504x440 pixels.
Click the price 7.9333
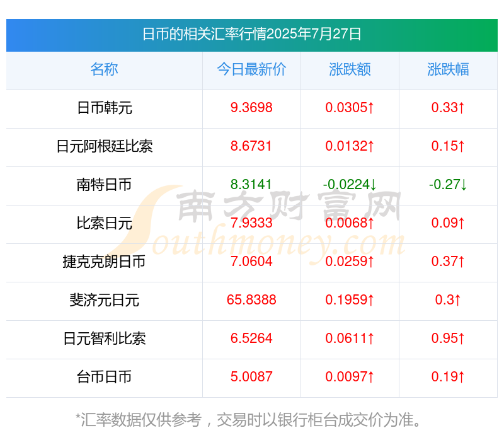(251, 223)
